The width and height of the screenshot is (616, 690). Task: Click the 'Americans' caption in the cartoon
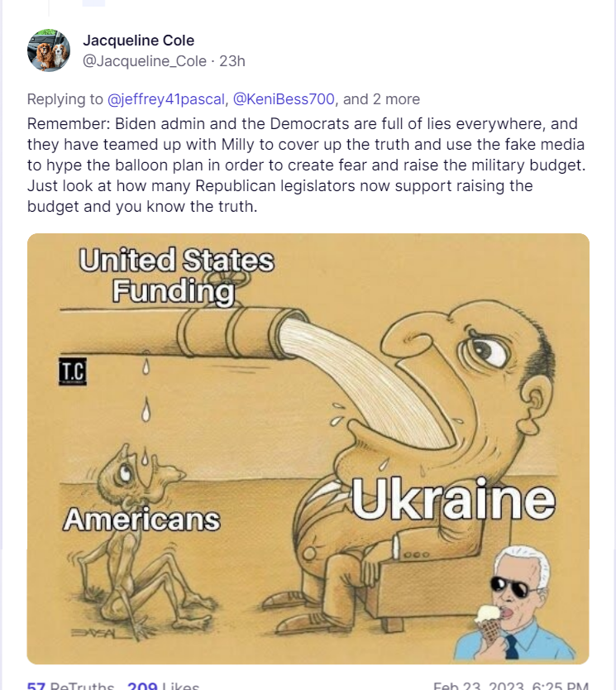pyautogui.click(x=141, y=520)
